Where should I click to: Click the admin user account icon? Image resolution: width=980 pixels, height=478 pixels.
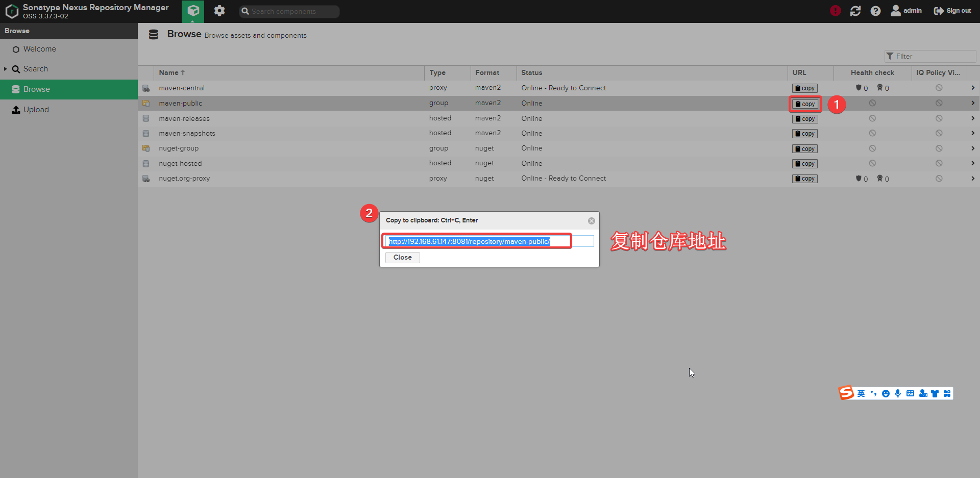click(x=896, y=11)
